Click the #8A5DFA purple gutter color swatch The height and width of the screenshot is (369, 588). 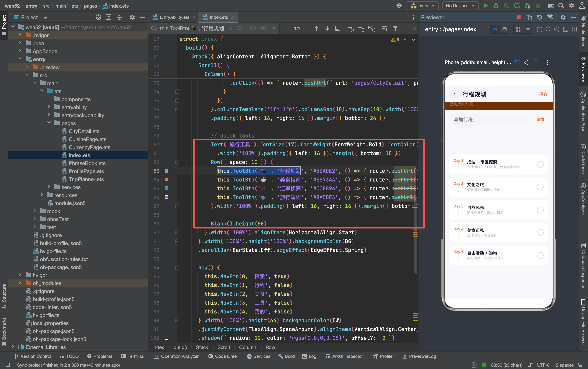166,197
